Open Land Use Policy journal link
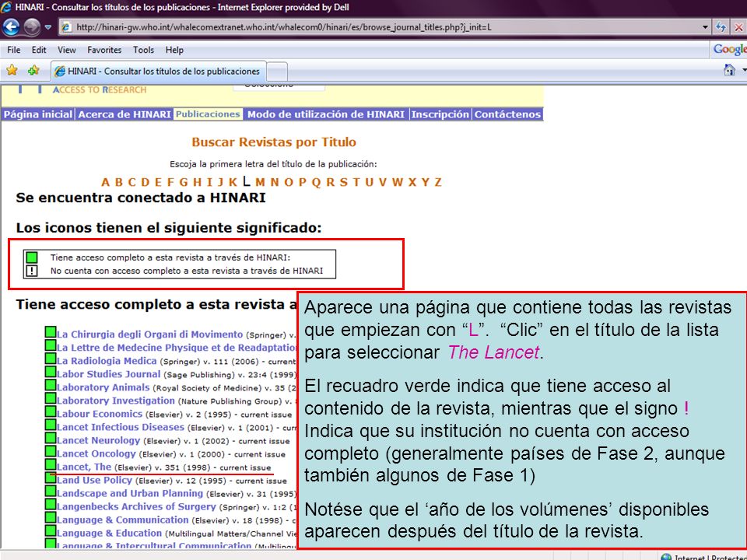747x560 pixels. point(94,480)
